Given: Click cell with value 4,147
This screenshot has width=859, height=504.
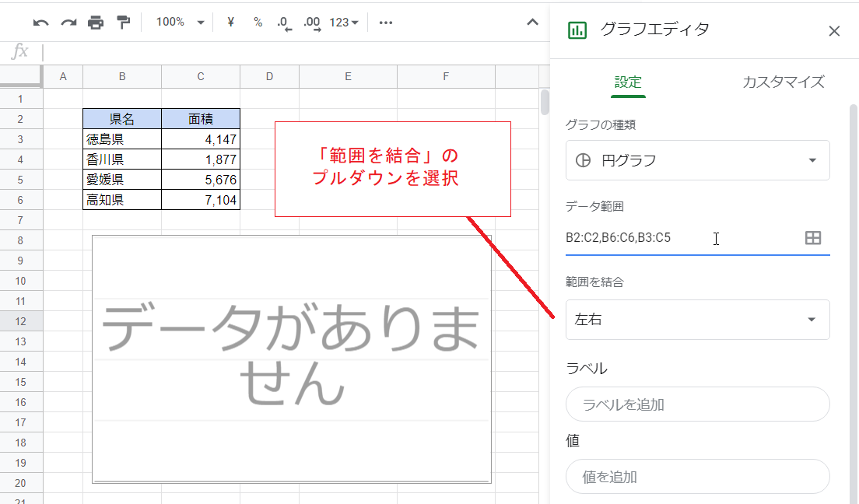Looking at the screenshot, I should coord(201,139).
